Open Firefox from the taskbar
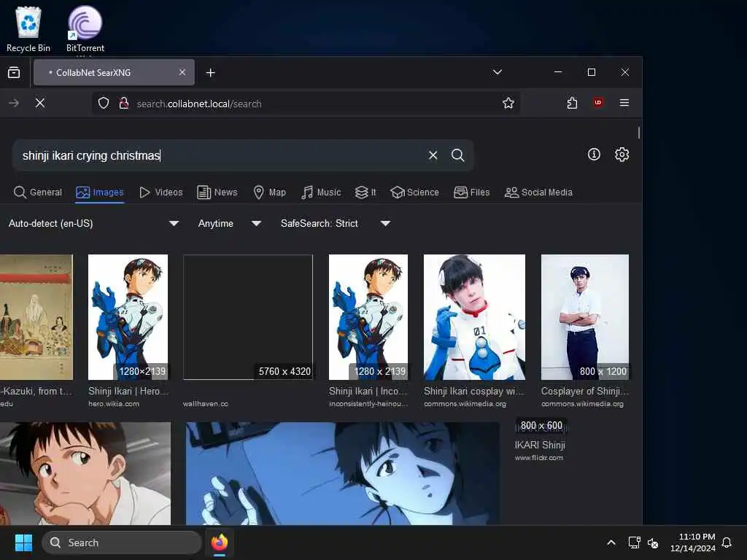The width and height of the screenshot is (747, 560). click(220, 542)
